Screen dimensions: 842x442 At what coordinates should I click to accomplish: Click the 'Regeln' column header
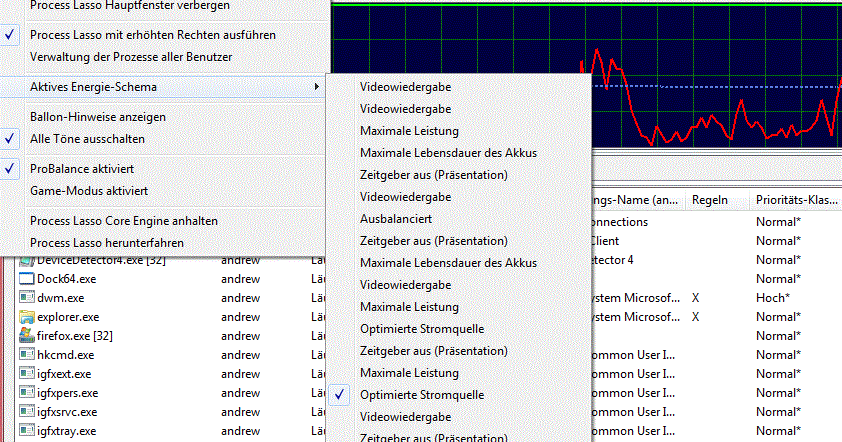point(718,200)
